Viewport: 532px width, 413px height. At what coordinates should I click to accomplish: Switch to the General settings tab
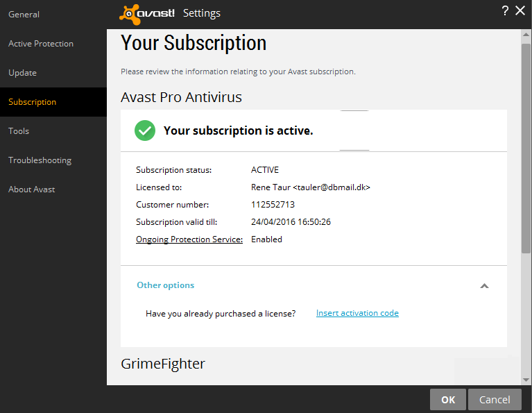coord(24,15)
